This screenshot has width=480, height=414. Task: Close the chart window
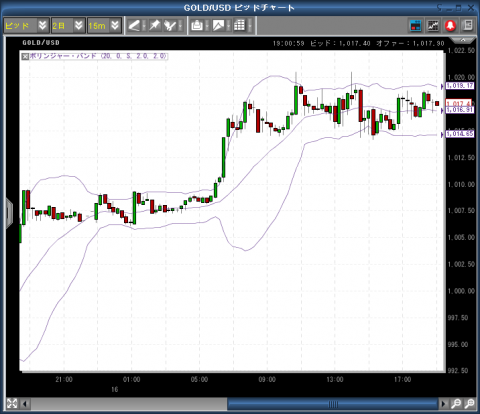[x=471, y=8]
